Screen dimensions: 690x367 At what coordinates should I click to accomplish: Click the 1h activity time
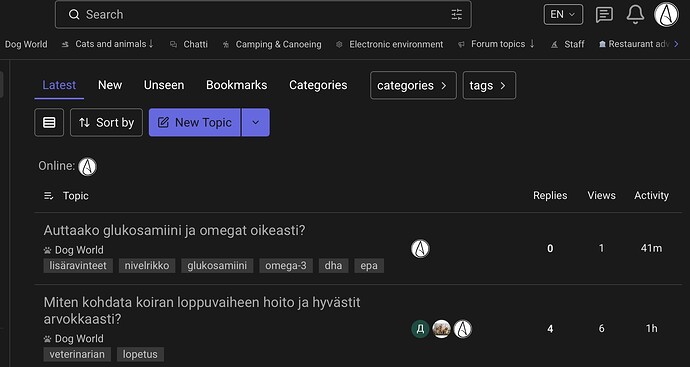651,329
